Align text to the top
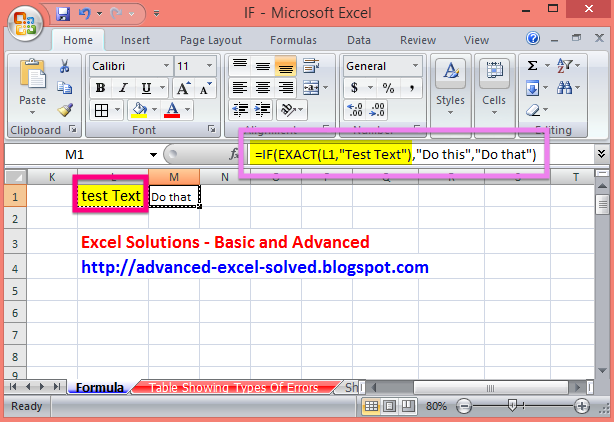Image resolution: width=614 pixels, height=422 pixels. pyautogui.click(x=240, y=65)
